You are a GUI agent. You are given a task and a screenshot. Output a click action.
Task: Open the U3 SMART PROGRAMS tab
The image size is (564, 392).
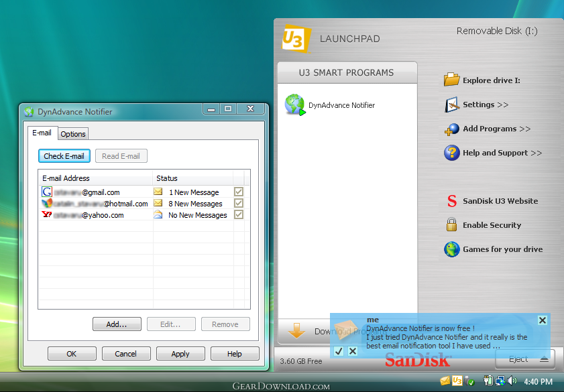[x=347, y=72]
